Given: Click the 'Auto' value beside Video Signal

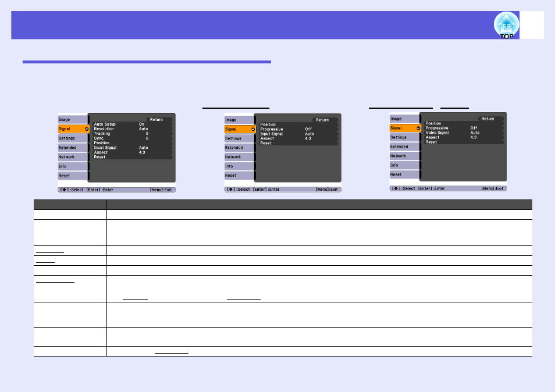Looking at the screenshot, I should point(475,133).
